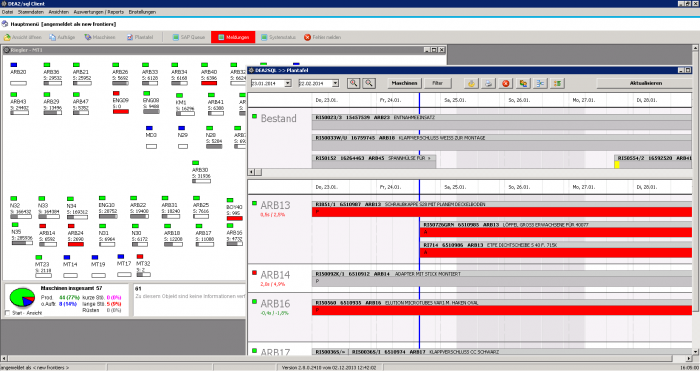Open the Maschinen view from main toolbar
This screenshot has width=700, height=371.
coord(100,37)
